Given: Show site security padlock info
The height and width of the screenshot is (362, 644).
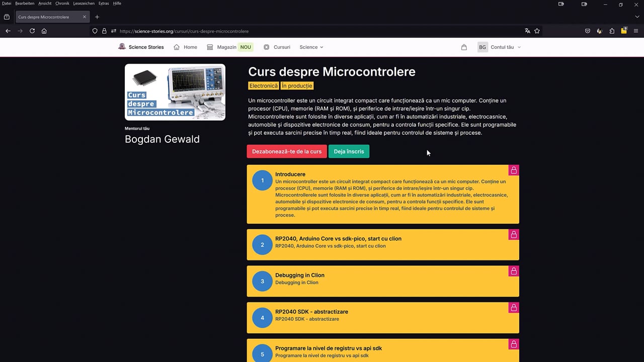Looking at the screenshot, I should pyautogui.click(x=104, y=31).
